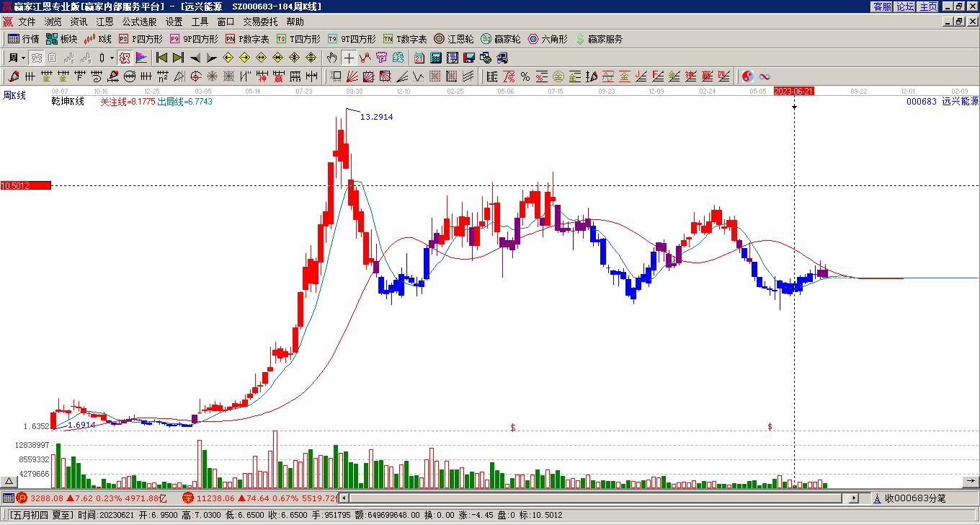Open the 工具 menu
980x525 pixels.
click(x=200, y=22)
